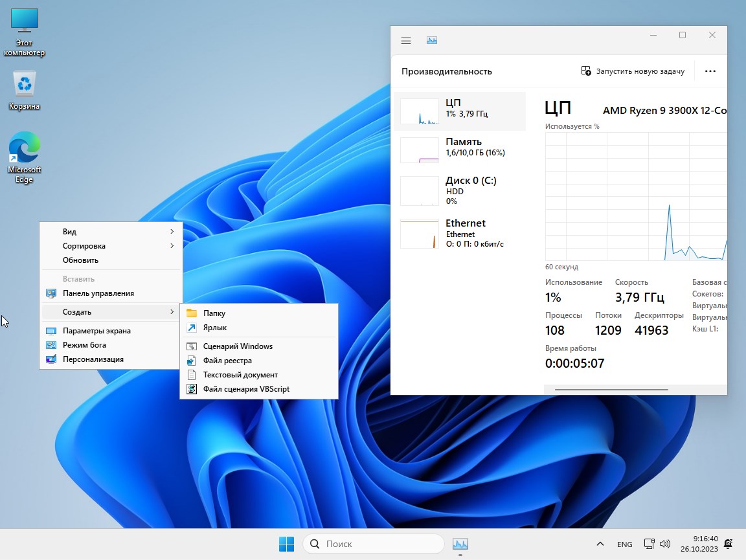Expand the Вид submenu
Screen dimensions: 746x560
(69, 231)
